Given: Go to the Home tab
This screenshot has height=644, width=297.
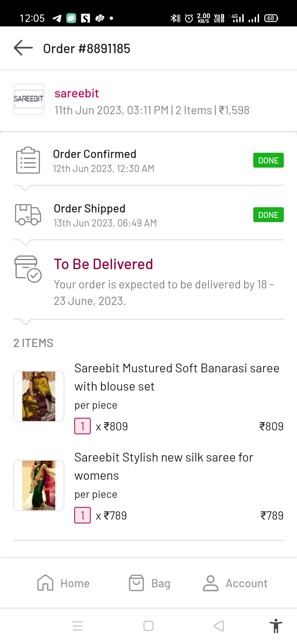Looking at the screenshot, I should click(x=64, y=583).
